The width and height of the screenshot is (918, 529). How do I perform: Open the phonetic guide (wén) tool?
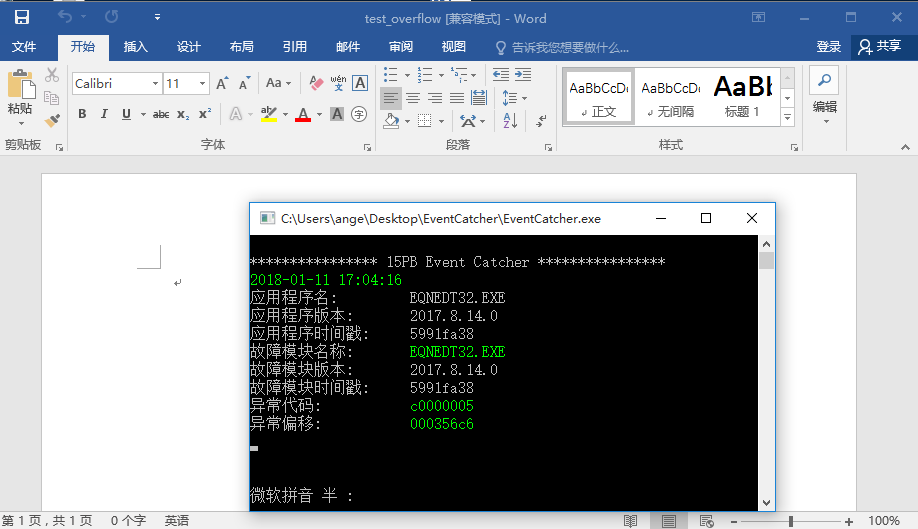(x=338, y=83)
